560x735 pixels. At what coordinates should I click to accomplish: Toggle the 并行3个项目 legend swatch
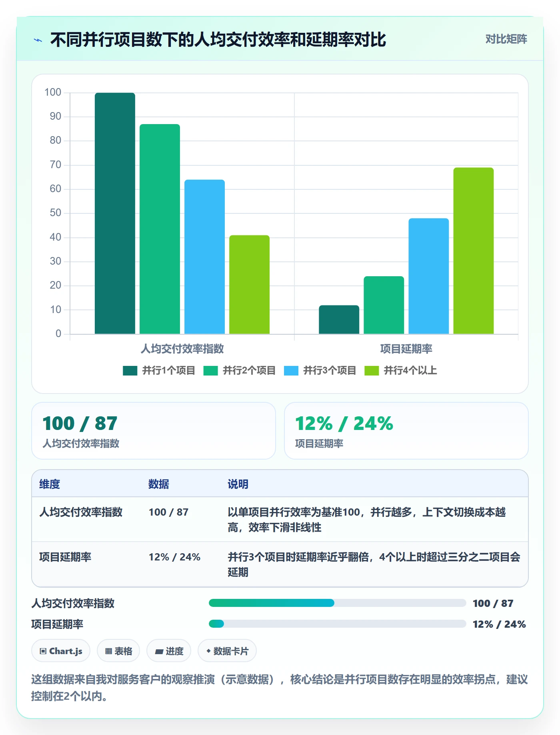pos(291,371)
